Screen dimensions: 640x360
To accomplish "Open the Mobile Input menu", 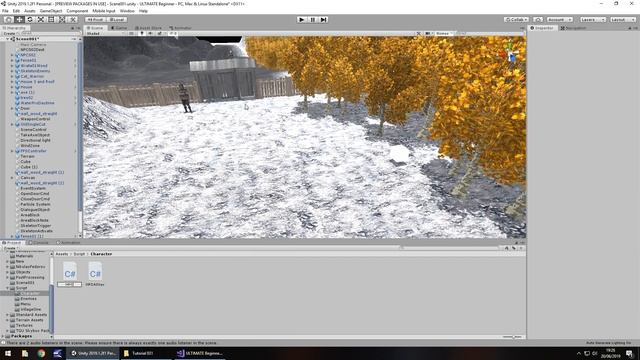I will tap(104, 11).
